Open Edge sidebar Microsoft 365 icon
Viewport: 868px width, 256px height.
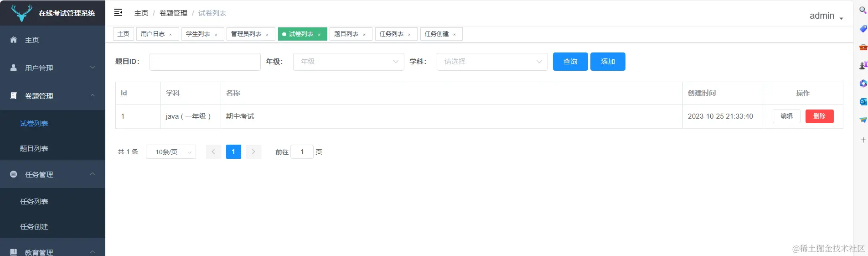click(x=863, y=84)
